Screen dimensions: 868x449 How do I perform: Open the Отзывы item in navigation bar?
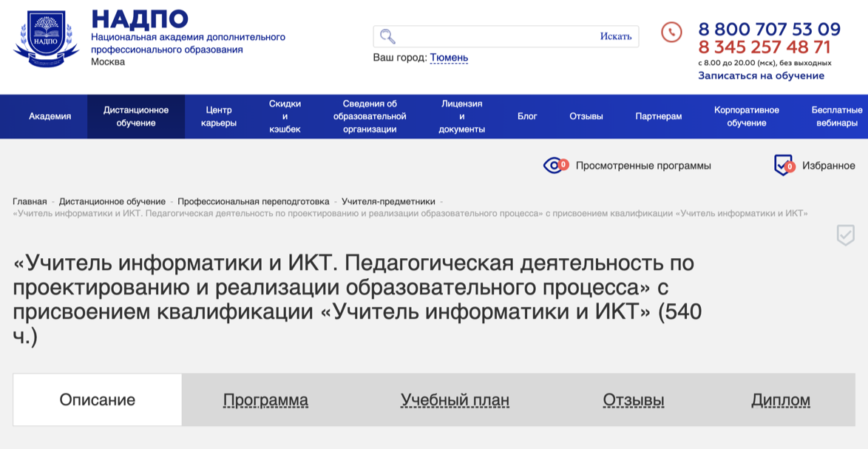(x=586, y=116)
